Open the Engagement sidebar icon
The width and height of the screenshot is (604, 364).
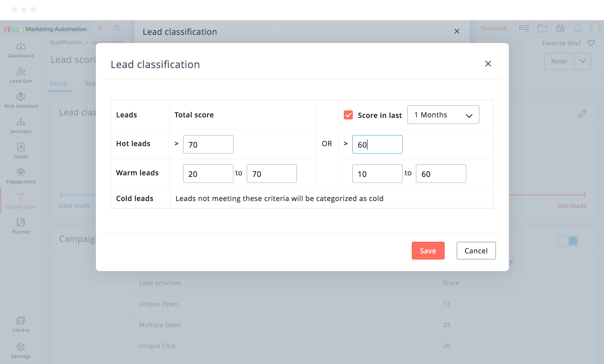click(x=21, y=176)
